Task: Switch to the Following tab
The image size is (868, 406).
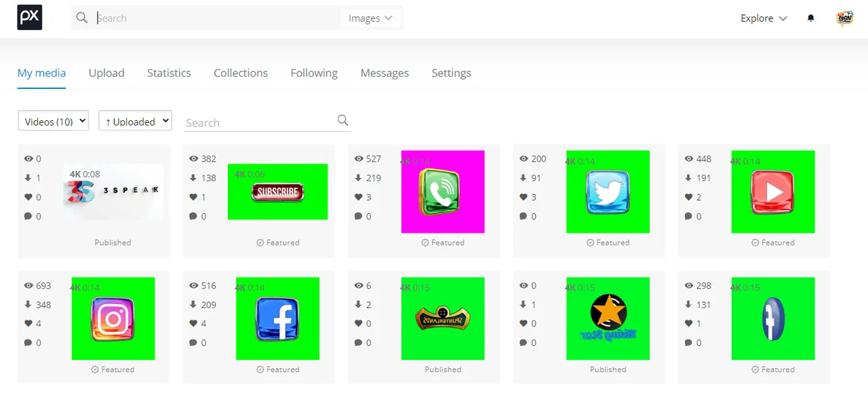Action: [x=314, y=73]
